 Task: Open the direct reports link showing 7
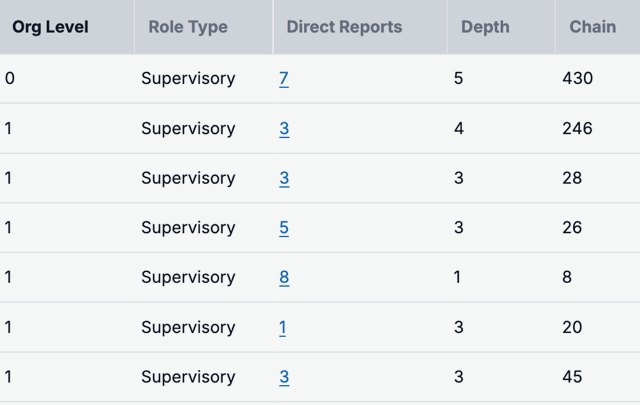tap(284, 79)
